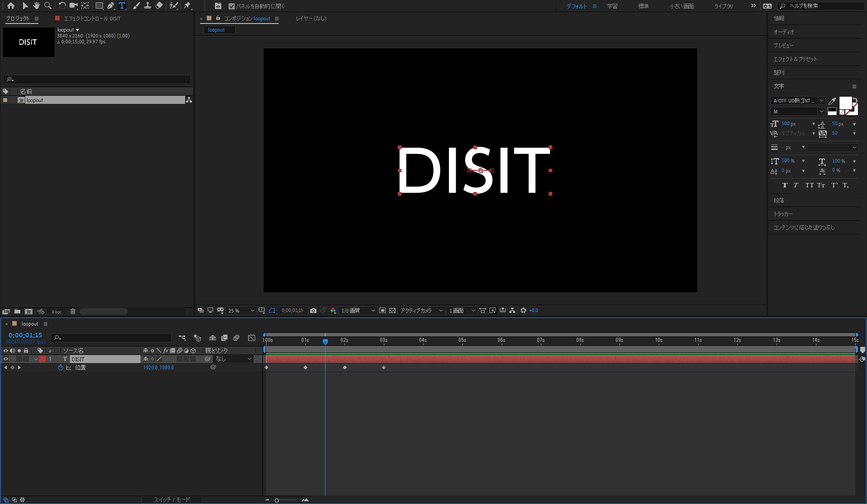Toggle shy layers switch in timeline header
The image size is (867, 504).
[x=212, y=338]
